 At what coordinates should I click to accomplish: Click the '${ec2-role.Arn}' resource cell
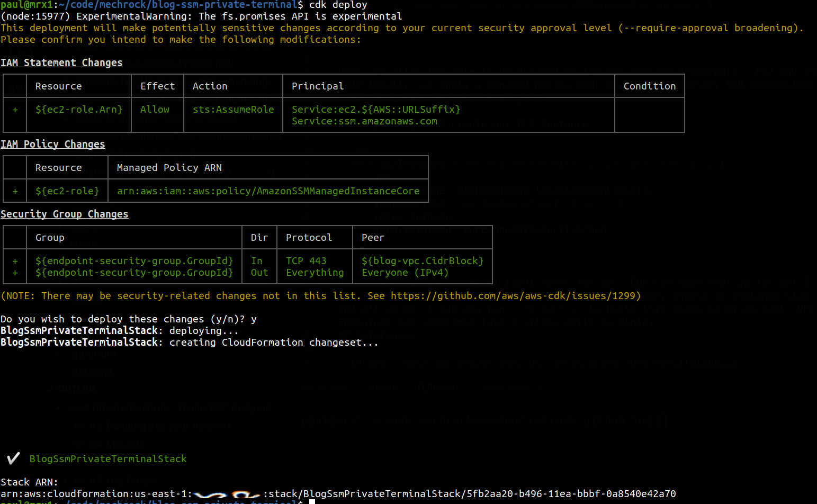79,109
